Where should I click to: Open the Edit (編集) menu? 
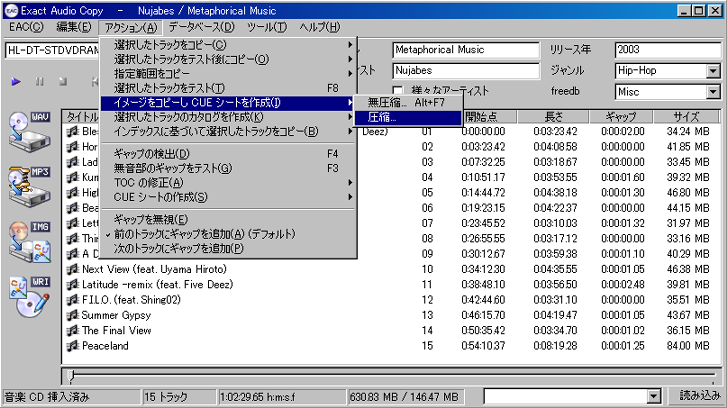pyautogui.click(x=74, y=27)
